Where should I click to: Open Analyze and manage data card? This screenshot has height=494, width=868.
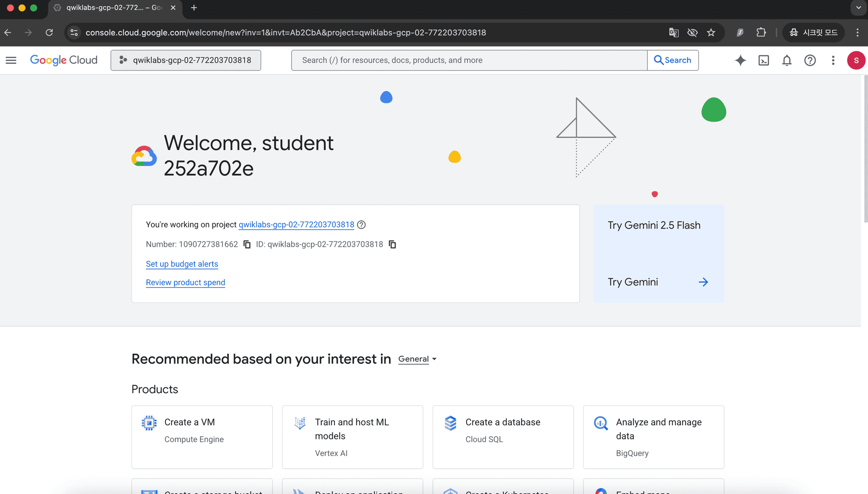coord(654,437)
